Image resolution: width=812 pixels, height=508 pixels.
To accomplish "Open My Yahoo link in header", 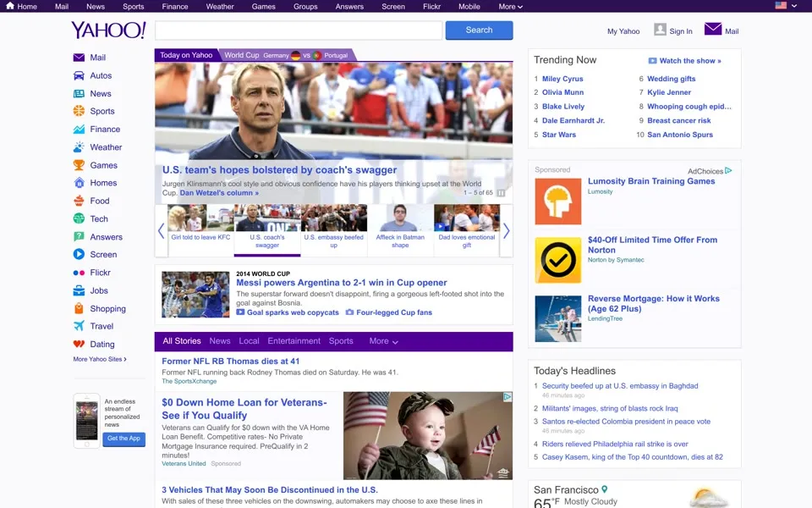I will (623, 31).
